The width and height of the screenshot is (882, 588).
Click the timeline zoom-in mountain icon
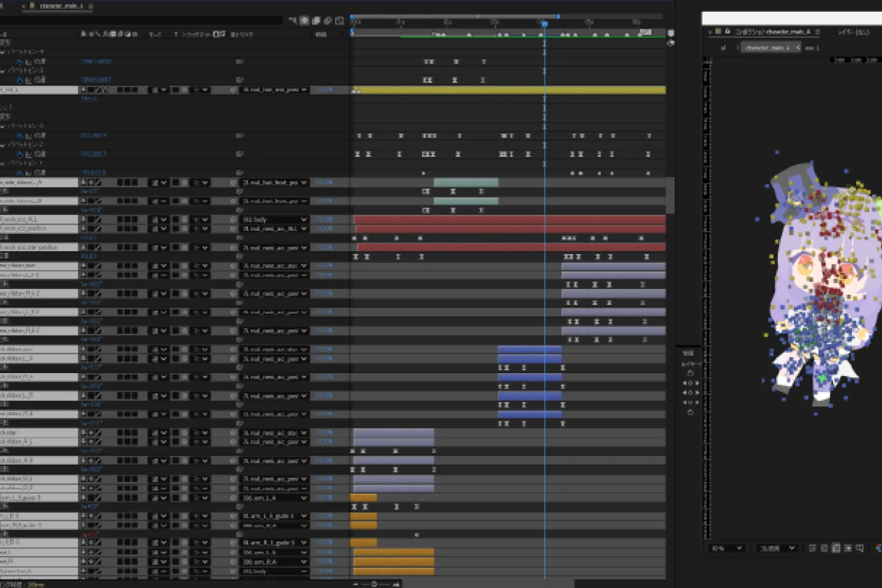coord(396,584)
